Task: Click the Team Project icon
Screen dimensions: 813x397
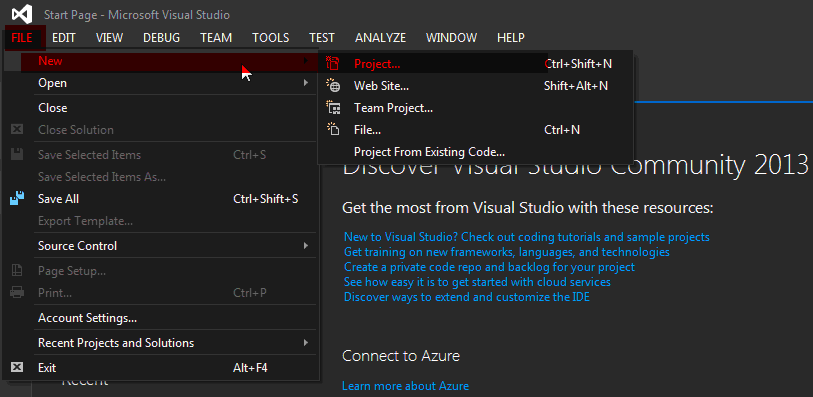Action: coord(332,108)
